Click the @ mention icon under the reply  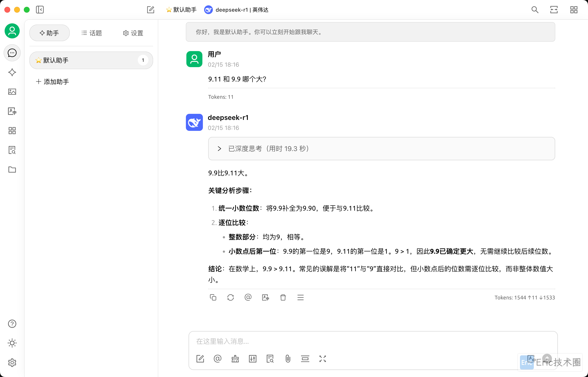pyautogui.click(x=248, y=297)
